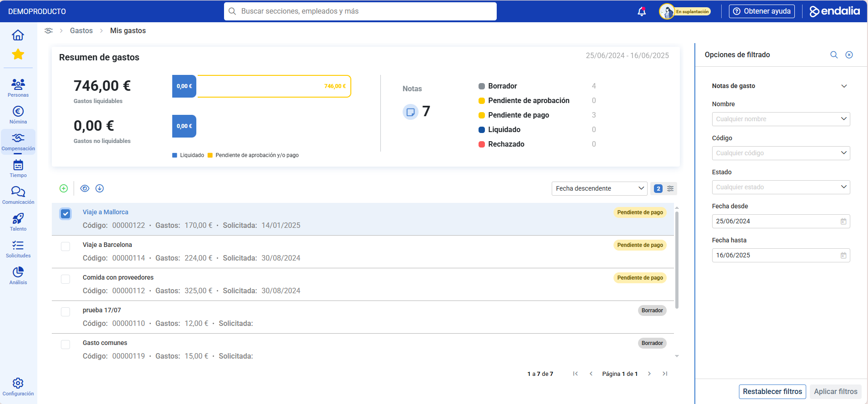Uncheck the Viaje a Mallorca checkbox
Image resolution: width=868 pixels, height=404 pixels.
point(65,214)
